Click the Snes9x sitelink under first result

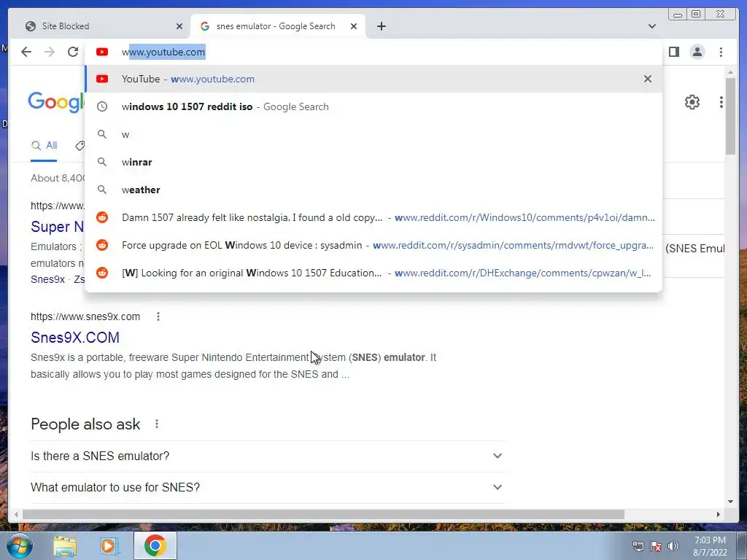47,279
